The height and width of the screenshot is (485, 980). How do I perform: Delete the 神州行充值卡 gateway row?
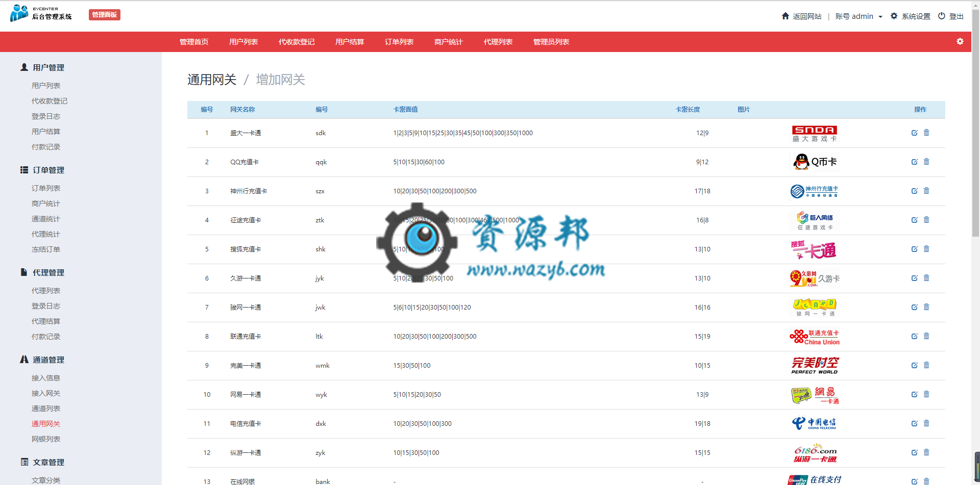(x=926, y=191)
